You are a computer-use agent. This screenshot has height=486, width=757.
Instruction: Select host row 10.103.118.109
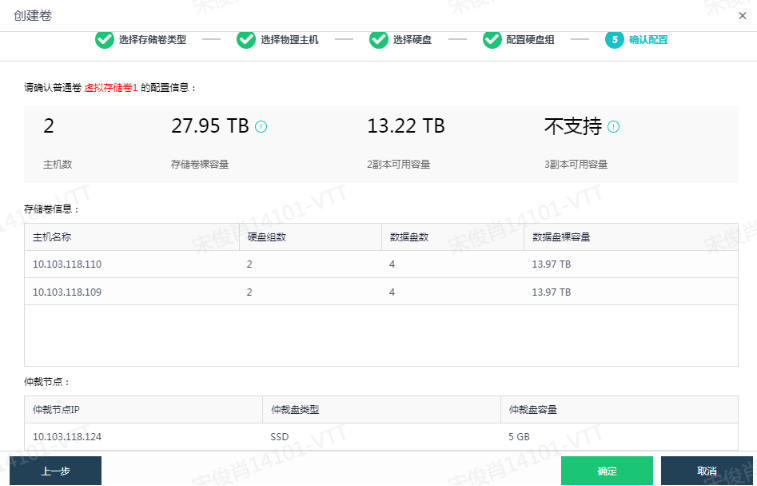click(x=68, y=292)
